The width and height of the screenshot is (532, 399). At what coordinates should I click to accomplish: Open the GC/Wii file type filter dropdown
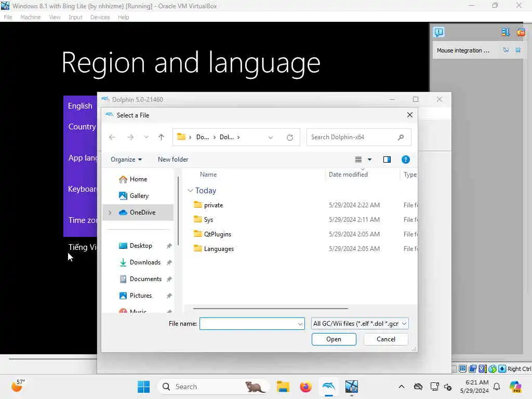[360, 324]
